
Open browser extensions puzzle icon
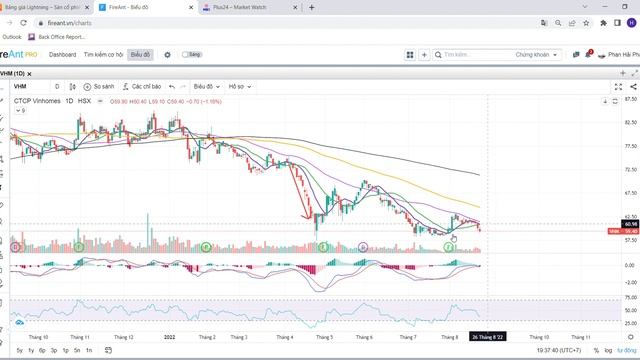(603, 23)
